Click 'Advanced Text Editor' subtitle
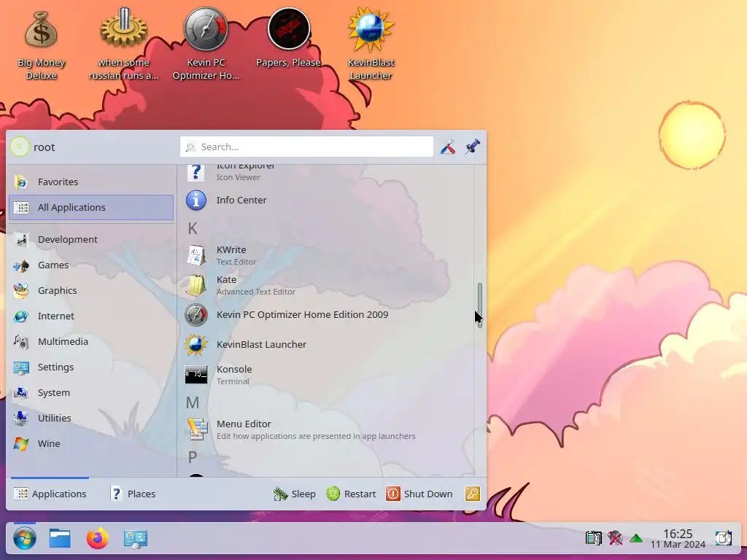The width and height of the screenshot is (747, 560). (x=256, y=292)
